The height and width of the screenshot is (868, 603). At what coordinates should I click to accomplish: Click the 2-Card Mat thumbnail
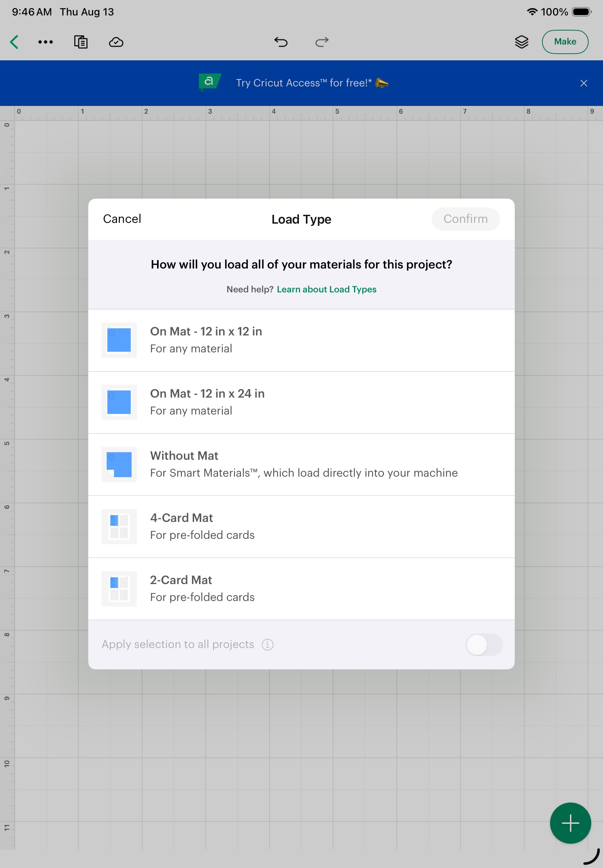(x=119, y=589)
